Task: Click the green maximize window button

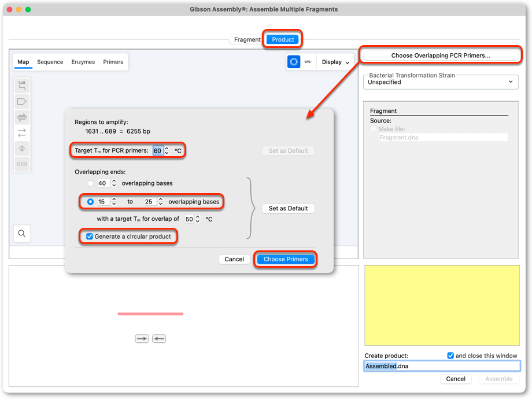Action: pyautogui.click(x=28, y=9)
